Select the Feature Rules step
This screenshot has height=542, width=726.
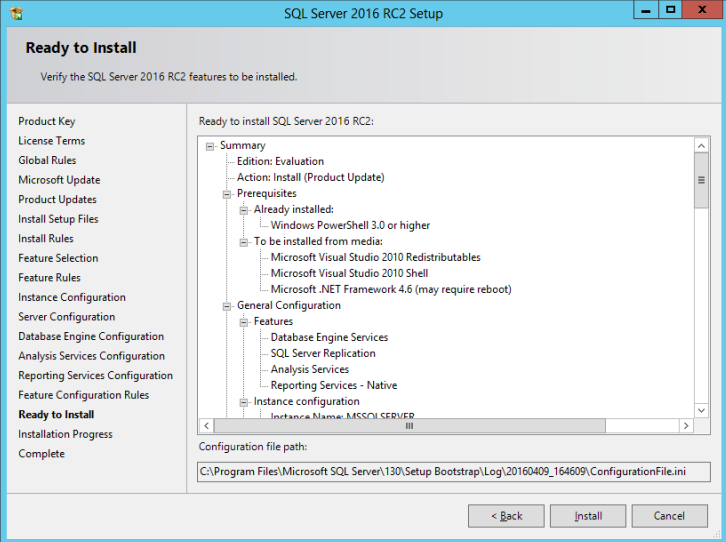(50, 278)
